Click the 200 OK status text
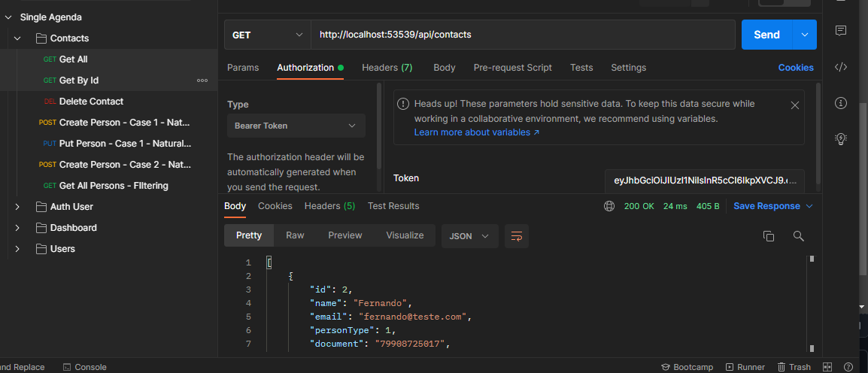Image resolution: width=868 pixels, height=373 pixels. point(639,206)
